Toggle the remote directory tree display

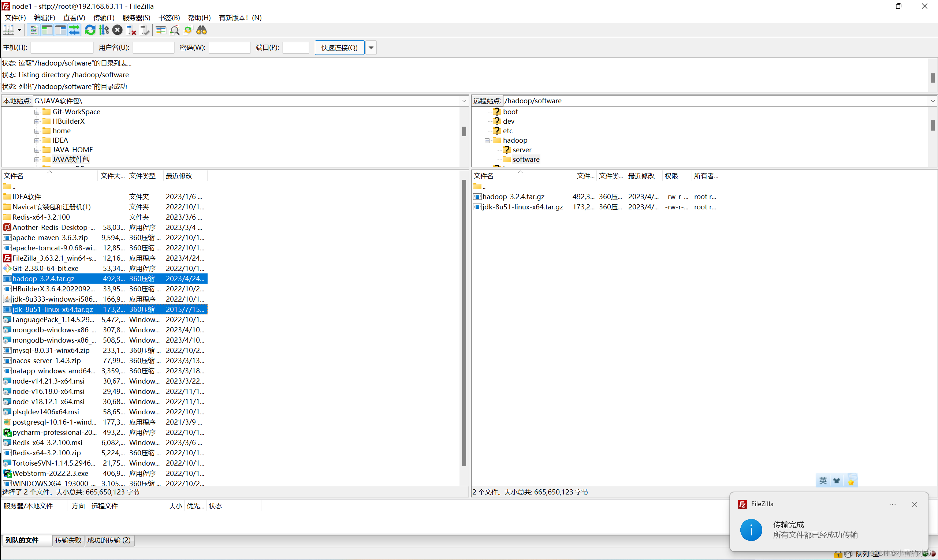60,30
